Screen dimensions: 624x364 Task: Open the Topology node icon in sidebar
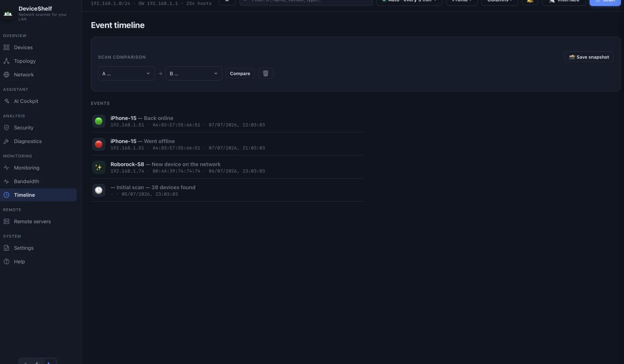coord(6,61)
